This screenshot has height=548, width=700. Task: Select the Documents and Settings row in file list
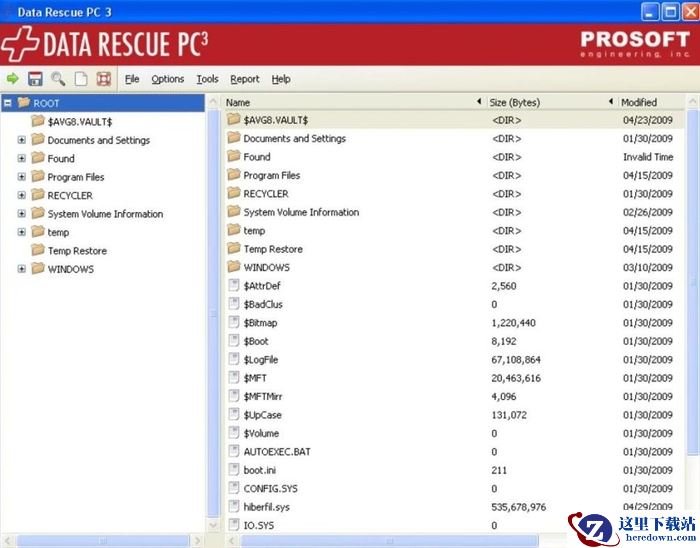click(453, 138)
